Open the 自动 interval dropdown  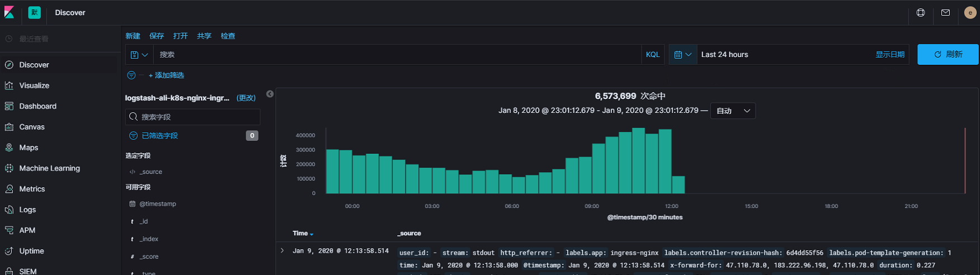coord(733,111)
